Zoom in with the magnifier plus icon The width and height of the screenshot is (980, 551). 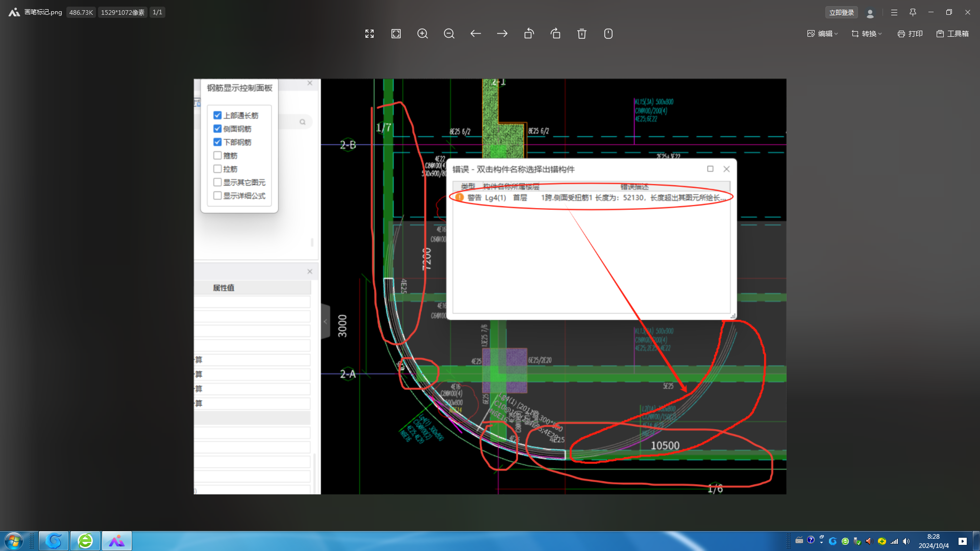pos(423,34)
